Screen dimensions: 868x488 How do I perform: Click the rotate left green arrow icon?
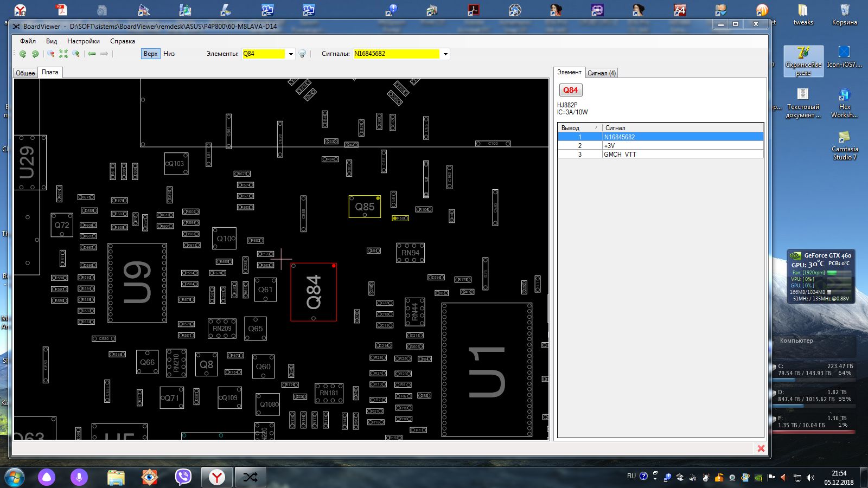point(23,54)
